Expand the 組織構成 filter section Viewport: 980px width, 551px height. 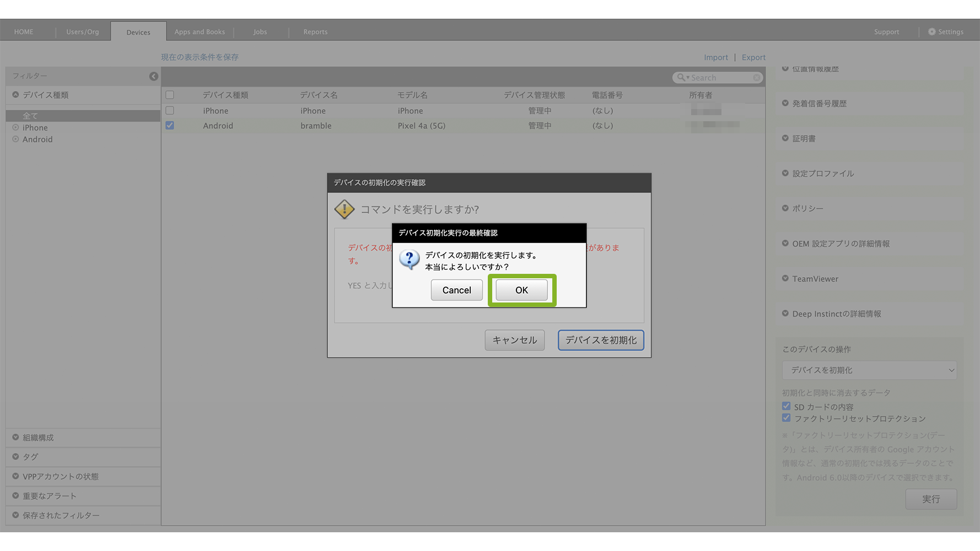coord(15,437)
